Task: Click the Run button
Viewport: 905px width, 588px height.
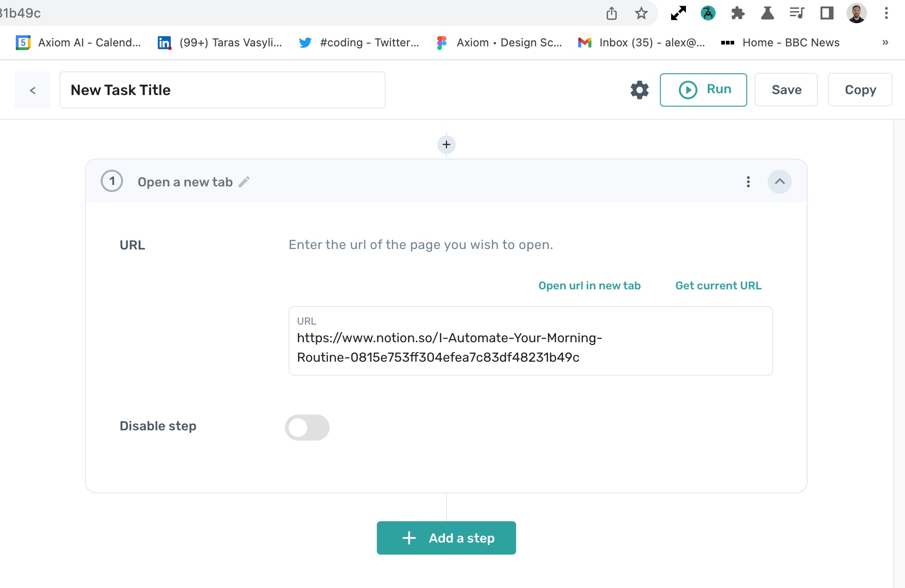Action: point(703,89)
